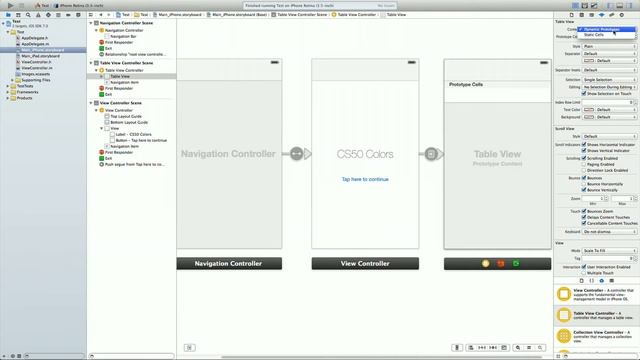Enable the Paging Enabled checkbox

584,164
